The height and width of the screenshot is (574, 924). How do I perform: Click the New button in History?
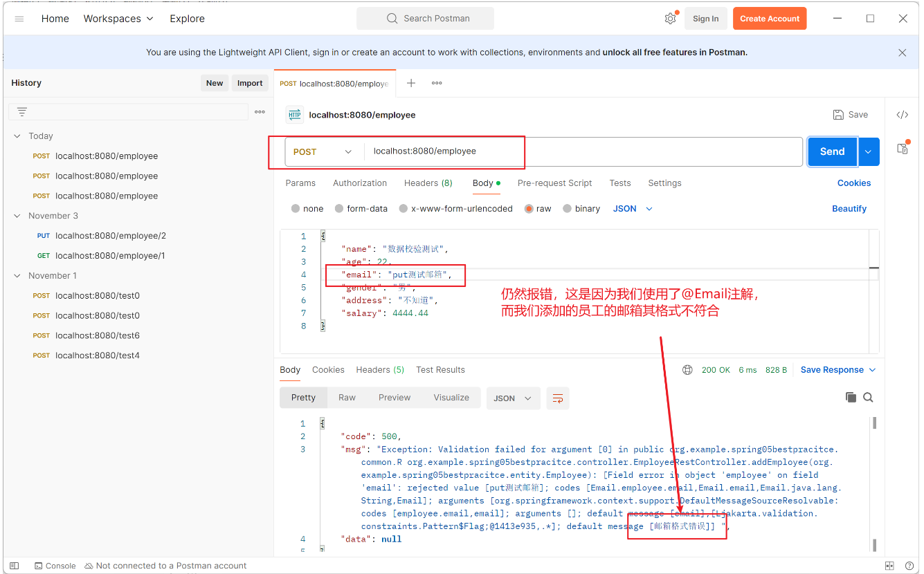click(x=215, y=83)
